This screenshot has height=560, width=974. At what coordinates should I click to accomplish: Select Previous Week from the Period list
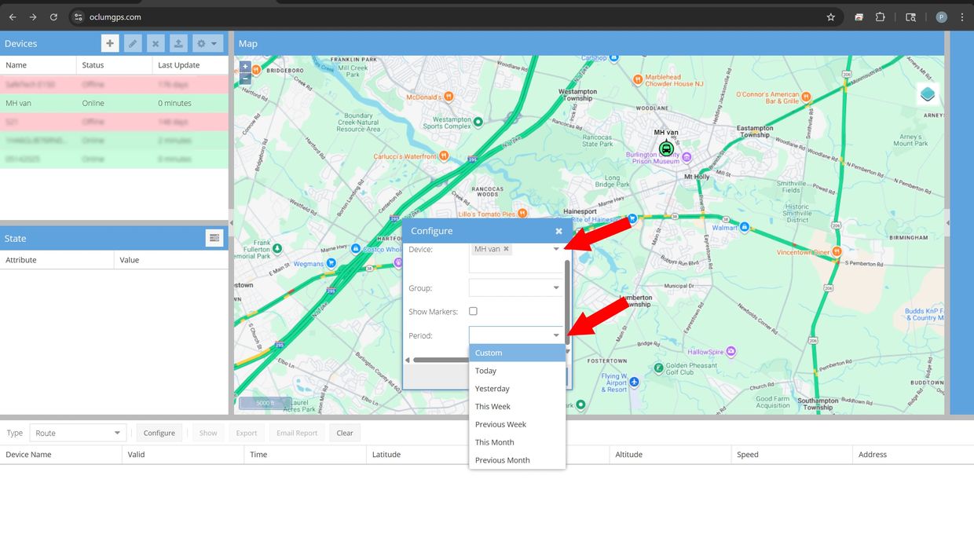pos(500,424)
